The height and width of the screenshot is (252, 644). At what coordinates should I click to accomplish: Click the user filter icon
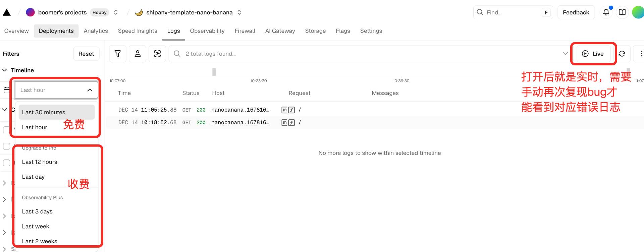[x=138, y=54]
